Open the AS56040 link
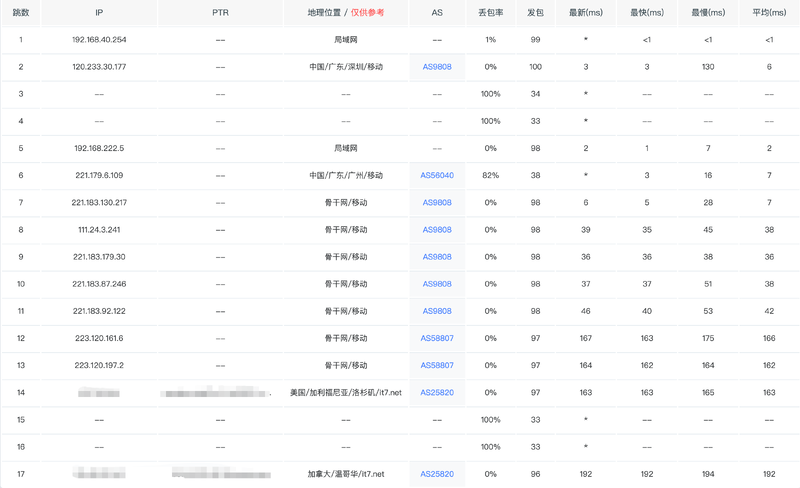800x488 pixels. 437,176
